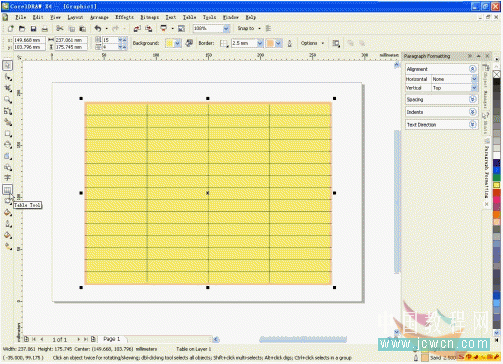Screen dimensions: 503x364
Task: Click the Cut scissors icon
Action: click(x=60, y=29)
